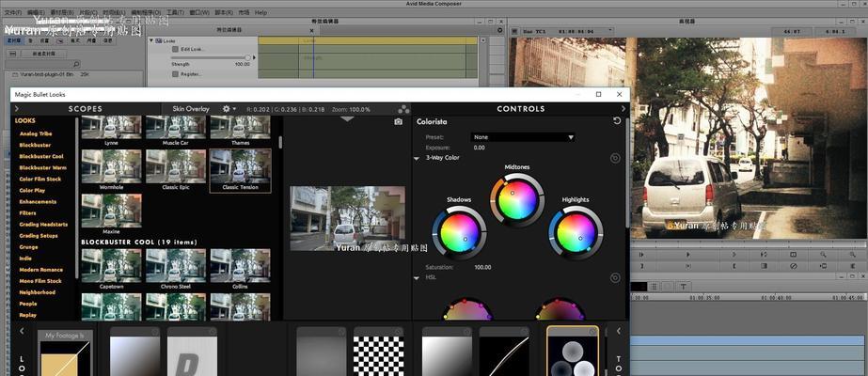Apply the Wormhole look preset
This screenshot has width=868, height=376.
(111, 170)
